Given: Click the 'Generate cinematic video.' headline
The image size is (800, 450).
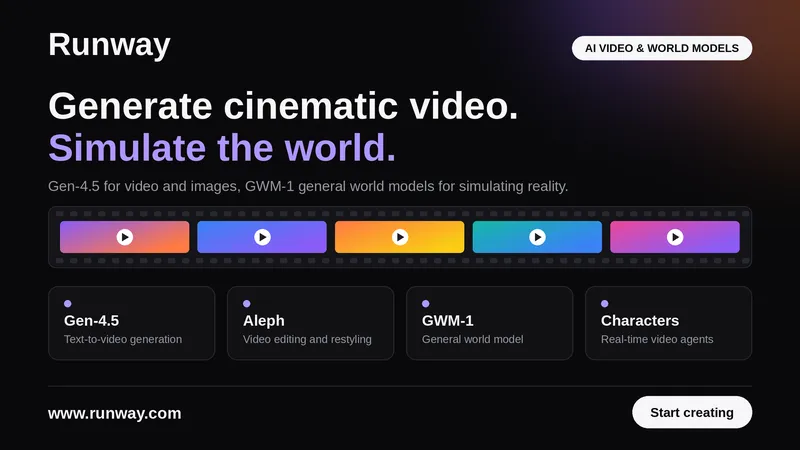Looking at the screenshot, I should click(x=283, y=106).
